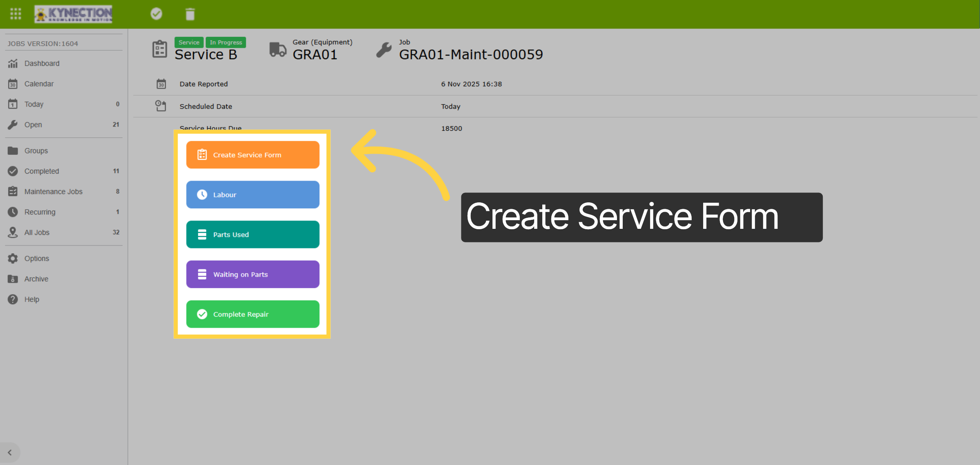Click the folder icon beside Groups

(x=13, y=151)
